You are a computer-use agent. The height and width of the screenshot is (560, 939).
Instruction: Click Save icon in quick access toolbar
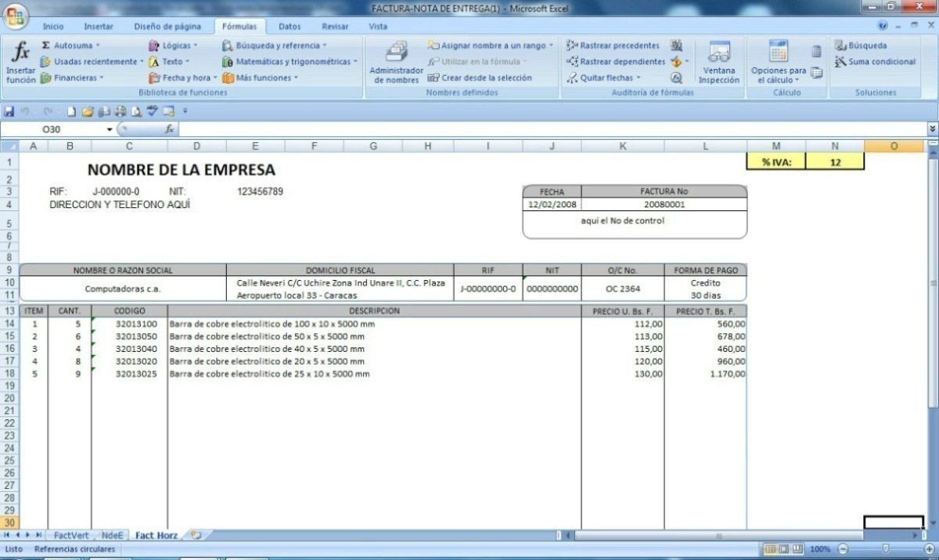point(9,111)
